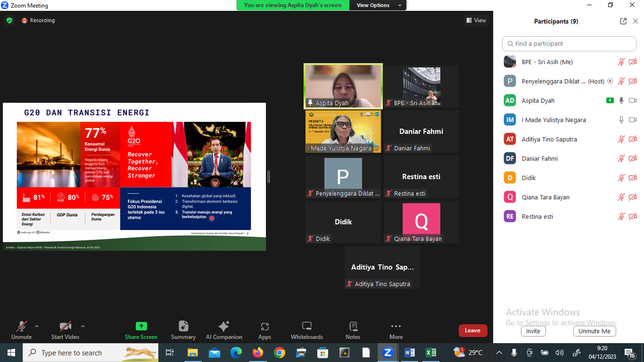The width and height of the screenshot is (644, 362).
Task: Open Task View on the taskbar
Action: [x=170, y=353]
